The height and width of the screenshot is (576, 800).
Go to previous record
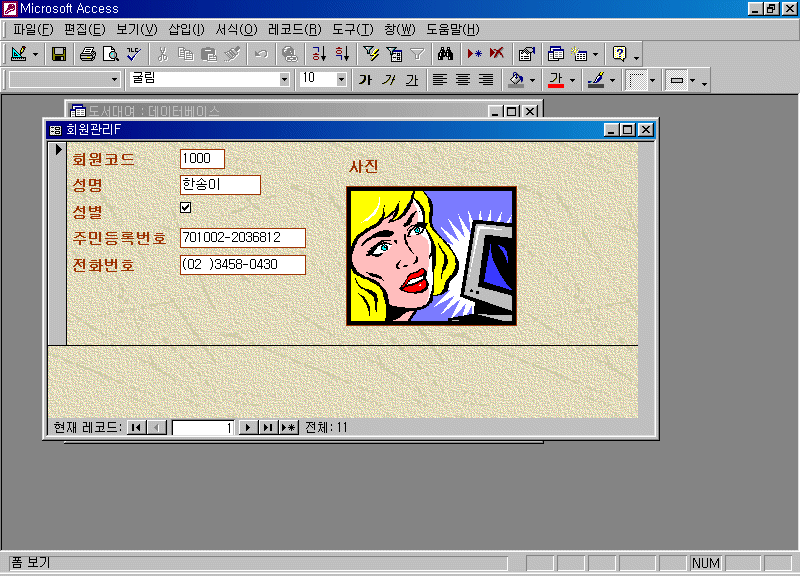(x=157, y=428)
